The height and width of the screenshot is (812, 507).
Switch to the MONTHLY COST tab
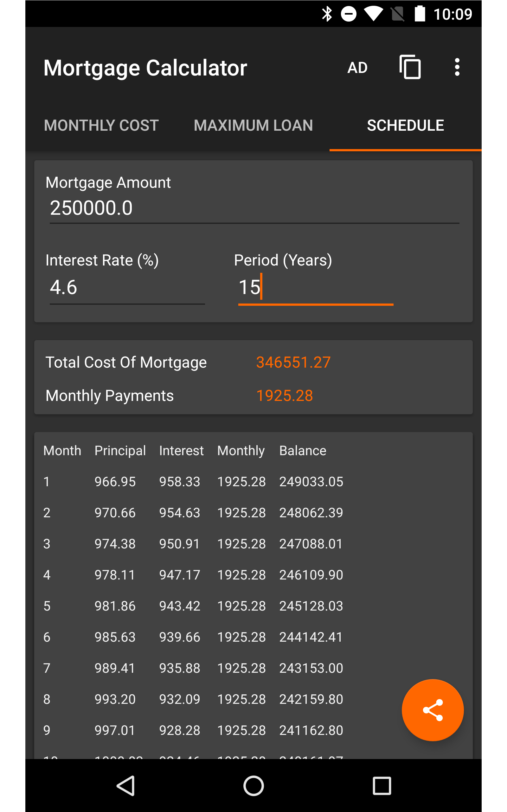point(101,125)
